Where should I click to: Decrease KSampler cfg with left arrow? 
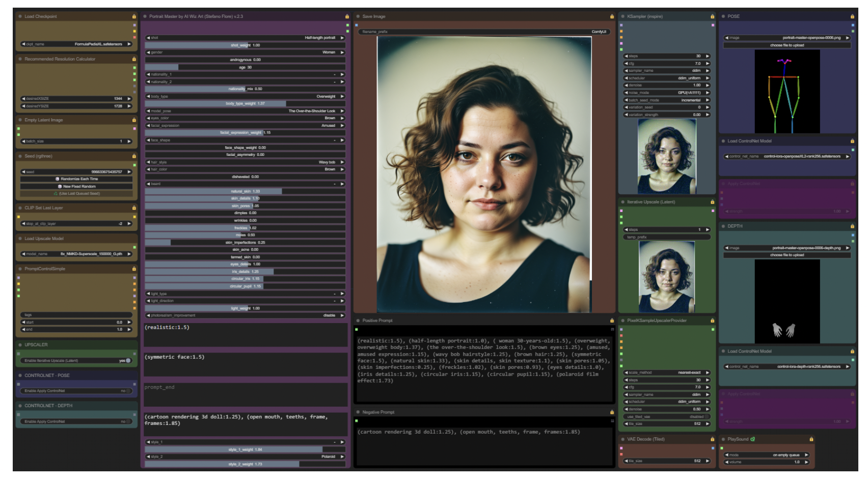626,63
